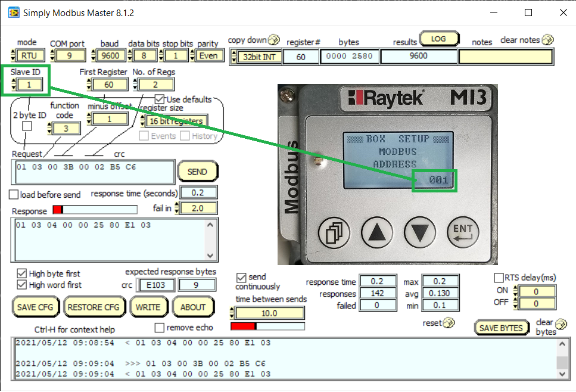Image resolution: width=576 pixels, height=392 pixels.
Task: Change the baud rate 9600 field
Action: point(111,55)
